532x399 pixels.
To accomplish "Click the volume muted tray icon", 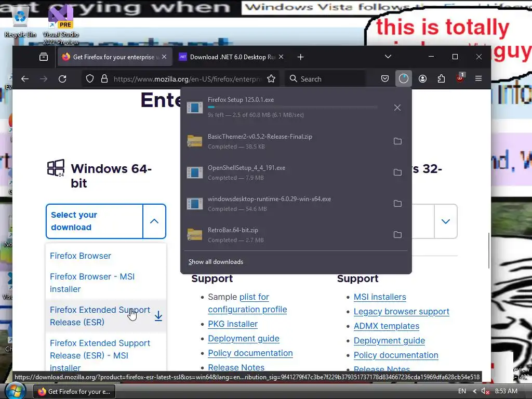I will pyautogui.click(x=485, y=391).
